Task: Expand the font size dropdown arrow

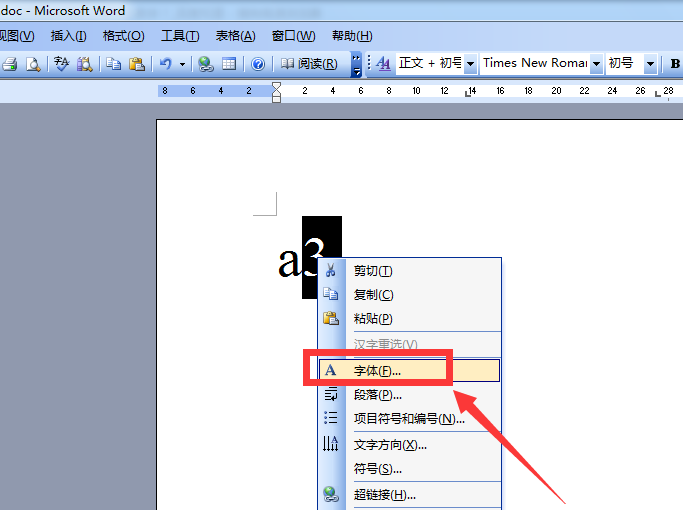Action: pos(650,64)
